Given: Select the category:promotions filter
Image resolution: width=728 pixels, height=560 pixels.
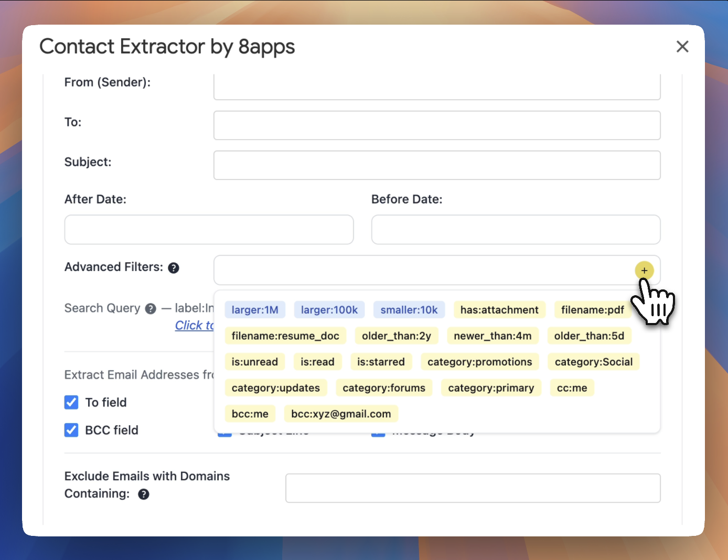Looking at the screenshot, I should (479, 362).
